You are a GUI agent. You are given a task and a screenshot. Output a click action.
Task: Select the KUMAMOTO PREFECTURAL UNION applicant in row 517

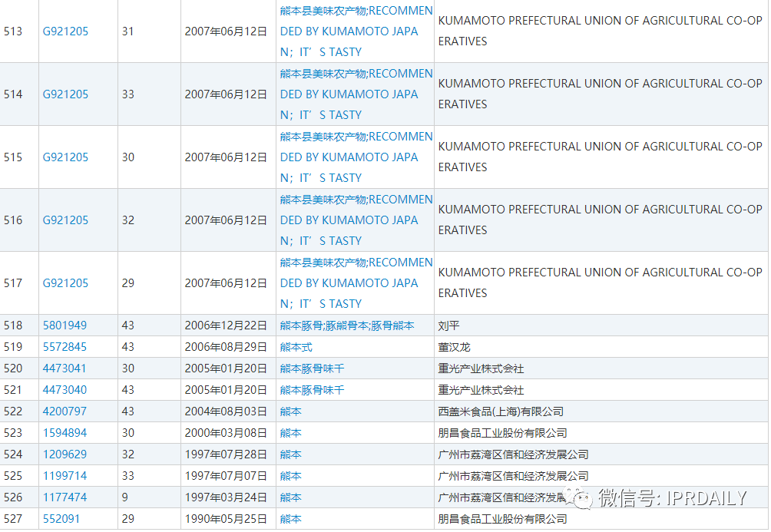pos(601,283)
